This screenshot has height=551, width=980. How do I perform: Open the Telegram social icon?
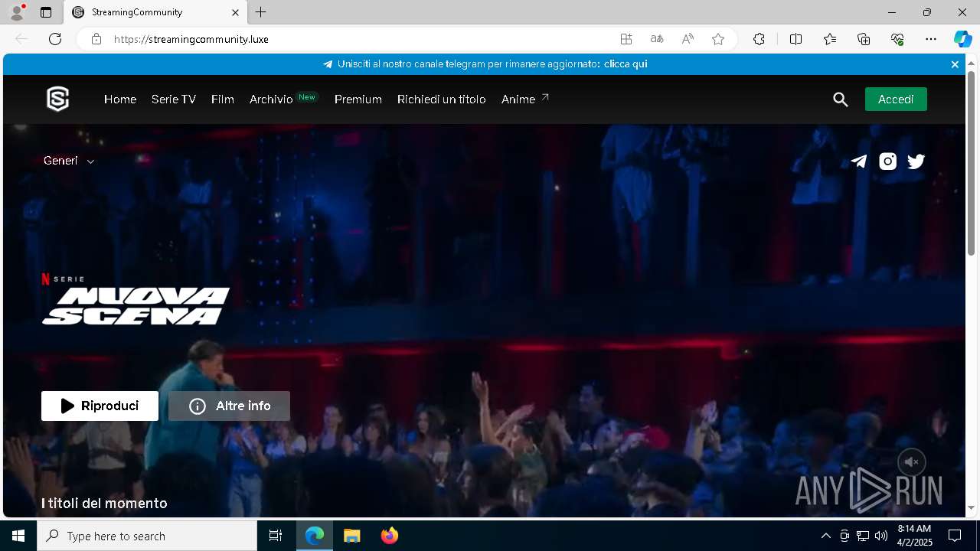point(859,161)
